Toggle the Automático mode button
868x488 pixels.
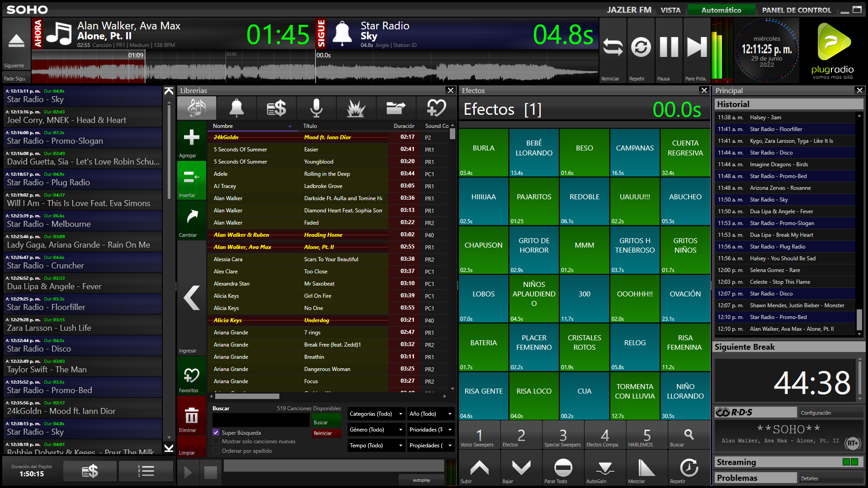click(721, 10)
